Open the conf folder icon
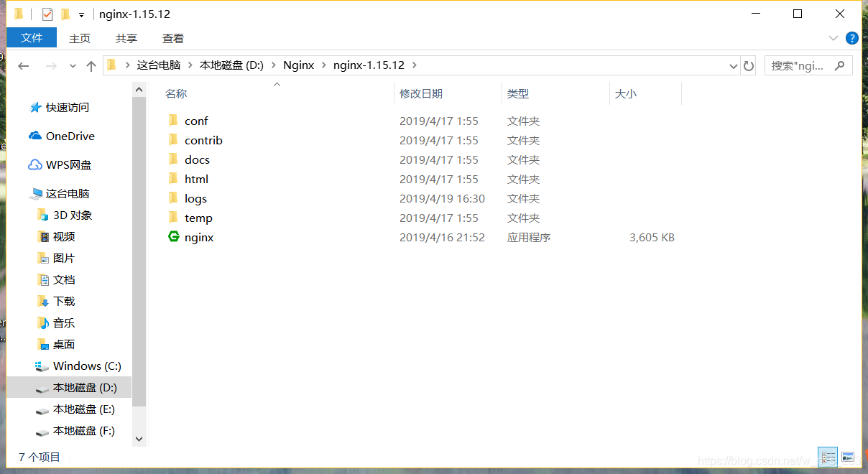 click(172, 121)
